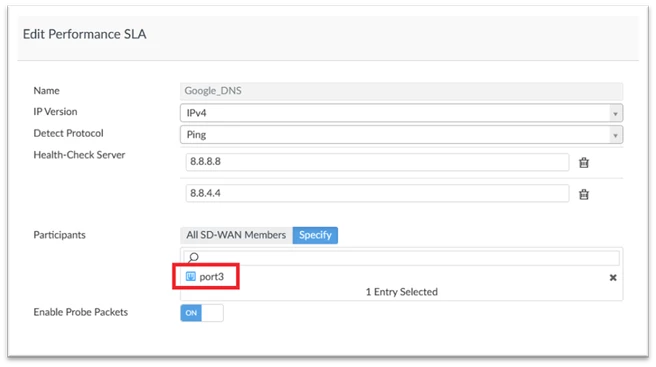Click the Enable Probe Packets label
656x367 pixels.
point(80,312)
